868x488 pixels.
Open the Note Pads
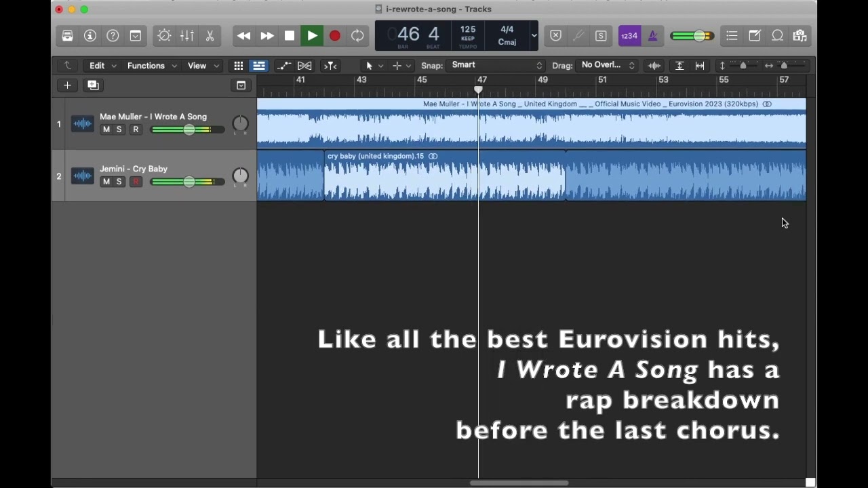[x=755, y=36]
